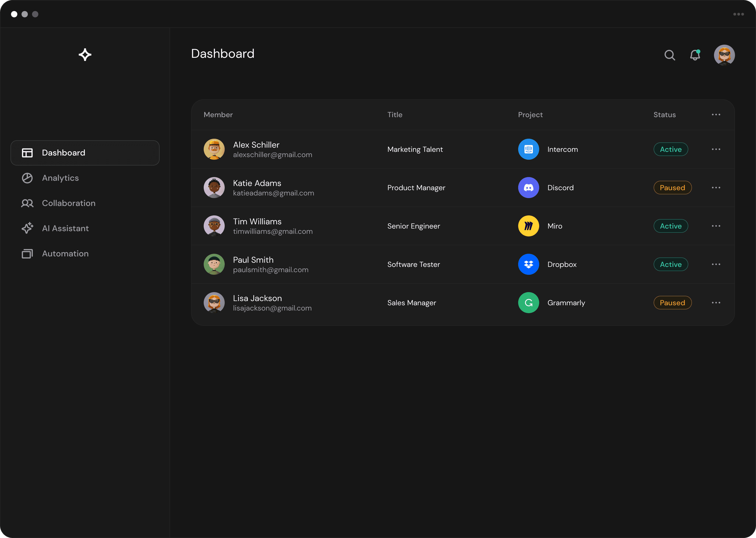756x538 pixels.
Task: Click Katie Adams' Paused status badge
Action: click(x=672, y=188)
